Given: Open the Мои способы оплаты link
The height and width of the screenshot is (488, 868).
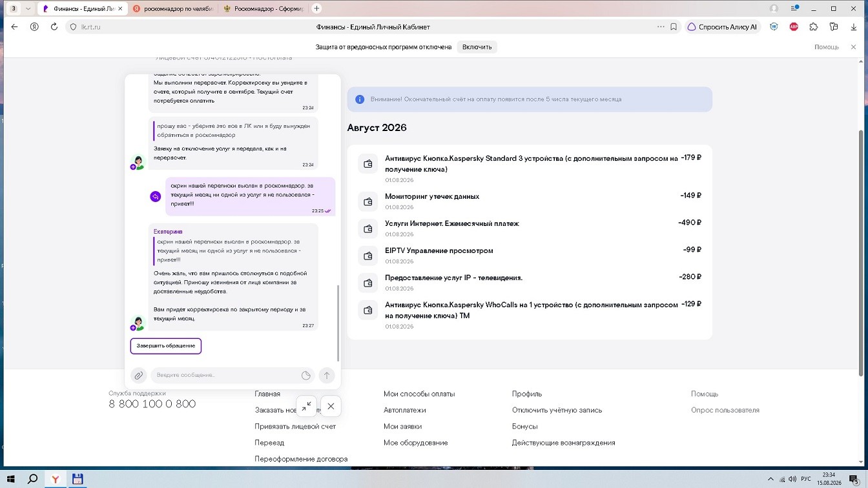Looking at the screenshot, I should tap(419, 394).
